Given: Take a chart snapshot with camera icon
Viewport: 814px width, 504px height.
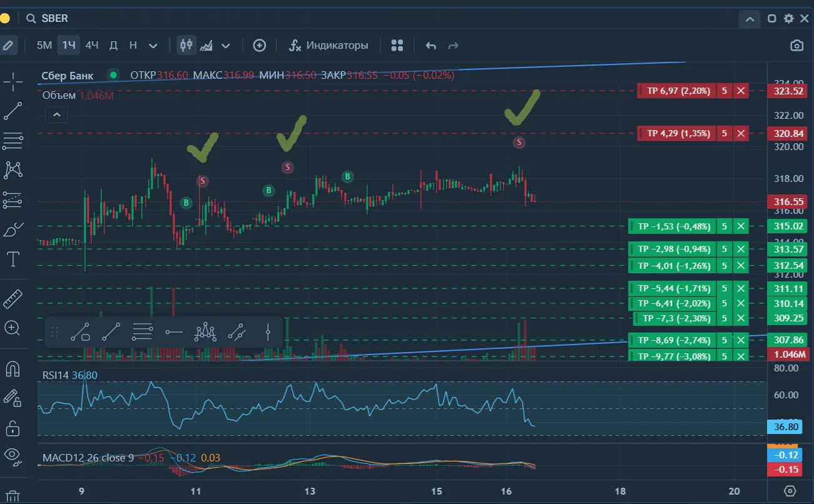Looking at the screenshot, I should (796, 46).
